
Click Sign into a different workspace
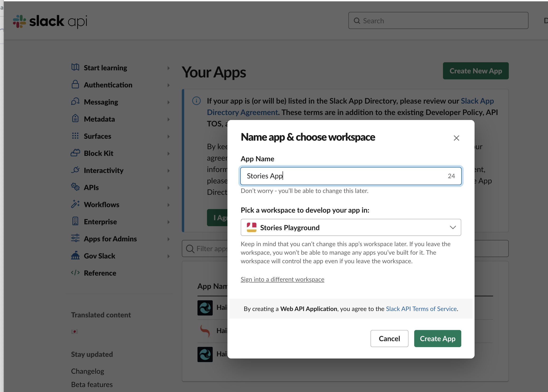click(x=282, y=279)
